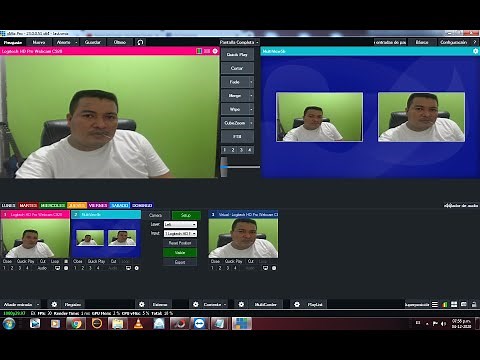Click the Windows Start orb
480x360 pixels.
(x=9, y=323)
